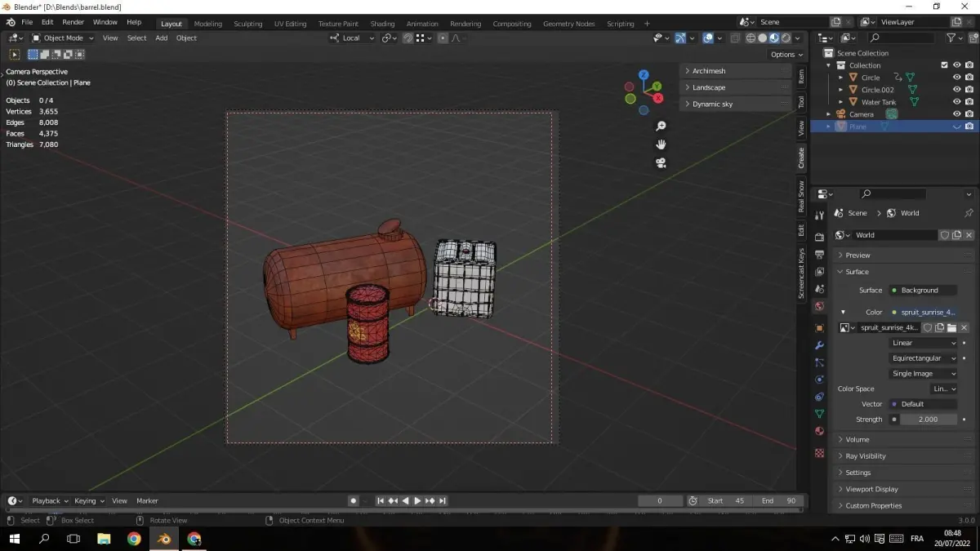Expand the Ray Visibility panel
The width and height of the screenshot is (980, 551).
tap(904, 456)
